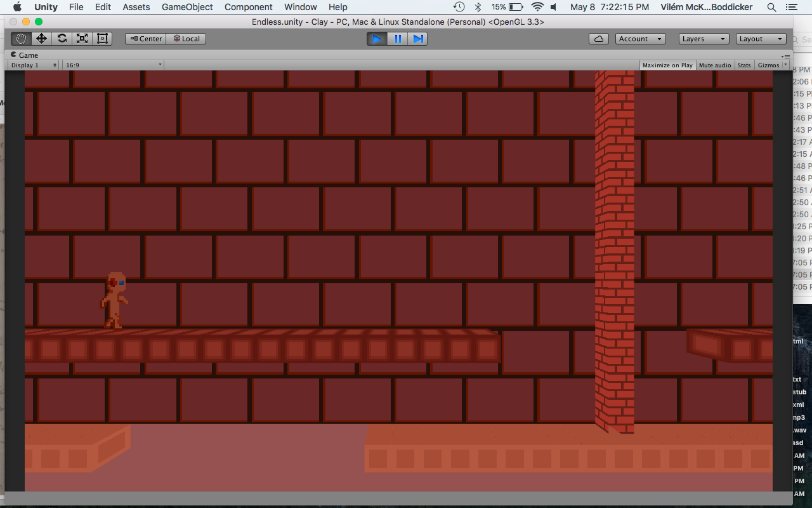Select the Hand tool
The height and width of the screenshot is (508, 812).
click(x=21, y=39)
